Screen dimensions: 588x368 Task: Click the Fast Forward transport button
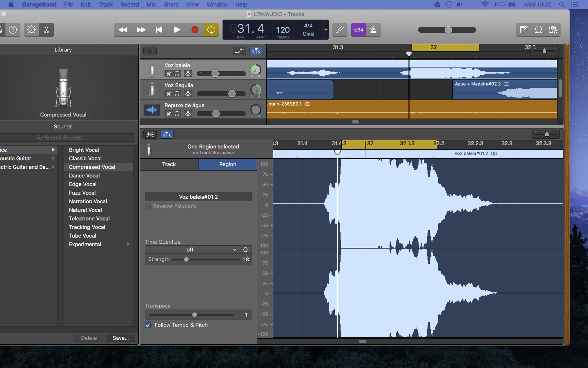pyautogui.click(x=141, y=30)
